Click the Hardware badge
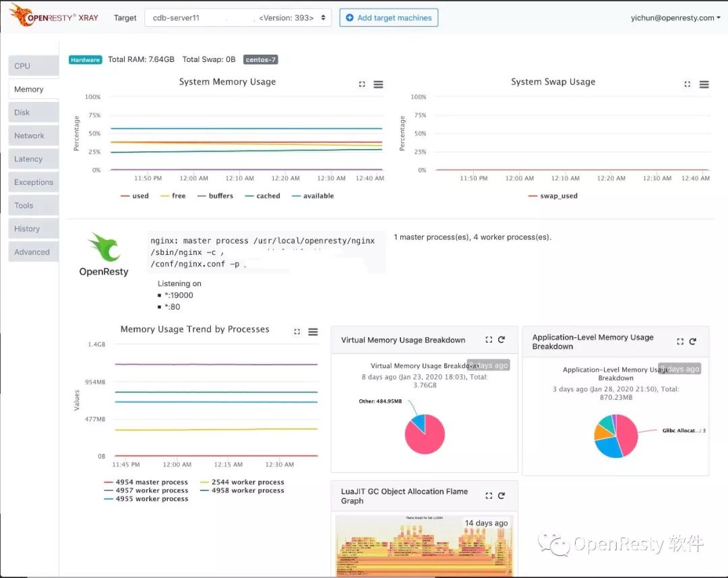This screenshot has height=578, width=728. coord(86,59)
